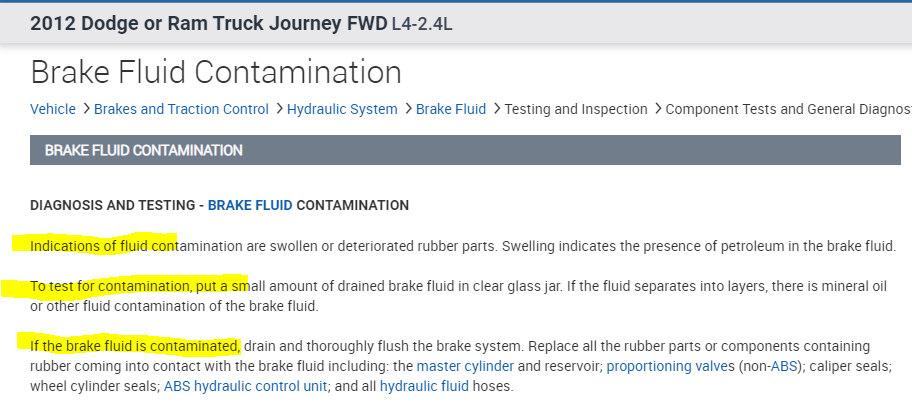Click chevron after Brakes and Traction Control
This screenshot has height=417, width=912.
(278, 109)
